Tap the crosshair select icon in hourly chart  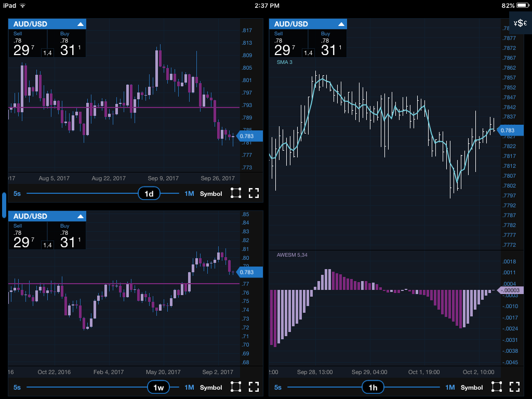pyautogui.click(x=497, y=387)
